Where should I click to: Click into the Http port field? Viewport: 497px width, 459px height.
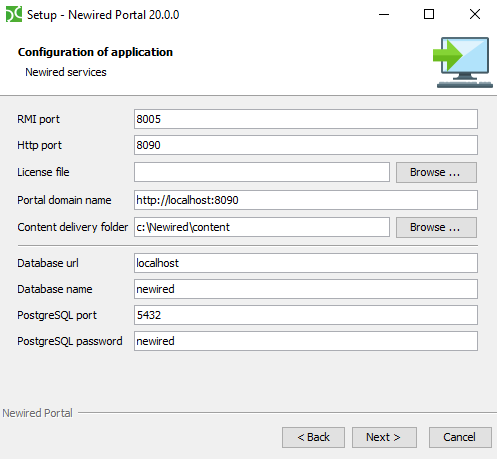(306, 145)
